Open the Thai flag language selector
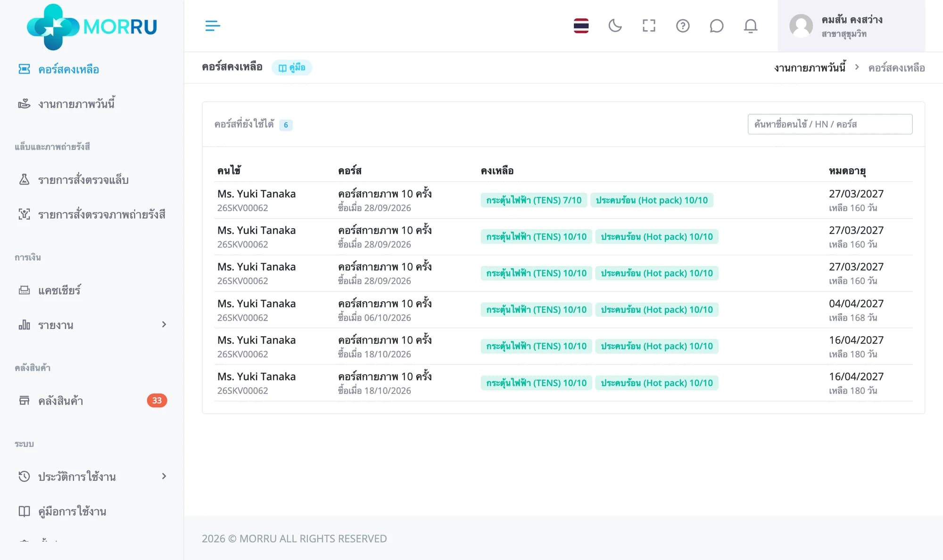 [x=581, y=25]
